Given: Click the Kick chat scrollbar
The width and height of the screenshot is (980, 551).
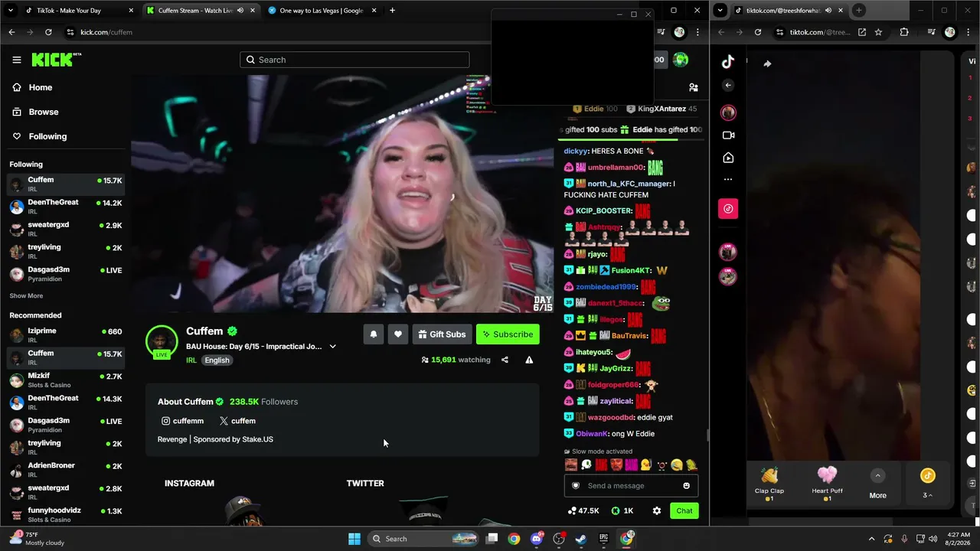Looking at the screenshot, I should 707,435.
